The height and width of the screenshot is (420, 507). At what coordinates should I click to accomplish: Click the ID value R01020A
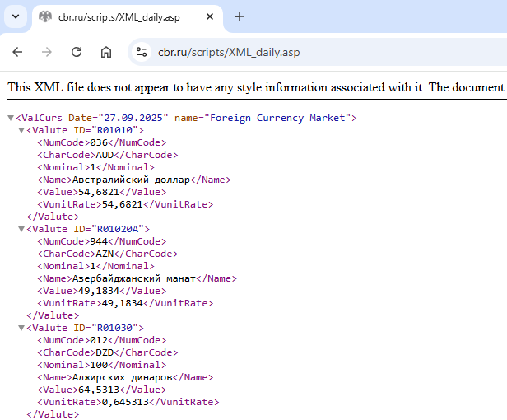pos(118,229)
